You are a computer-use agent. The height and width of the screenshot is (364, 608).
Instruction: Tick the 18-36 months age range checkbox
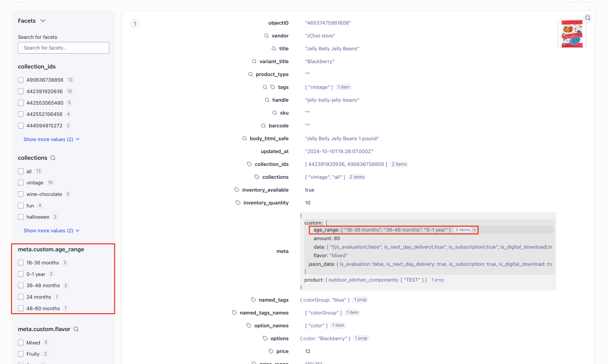coord(21,263)
